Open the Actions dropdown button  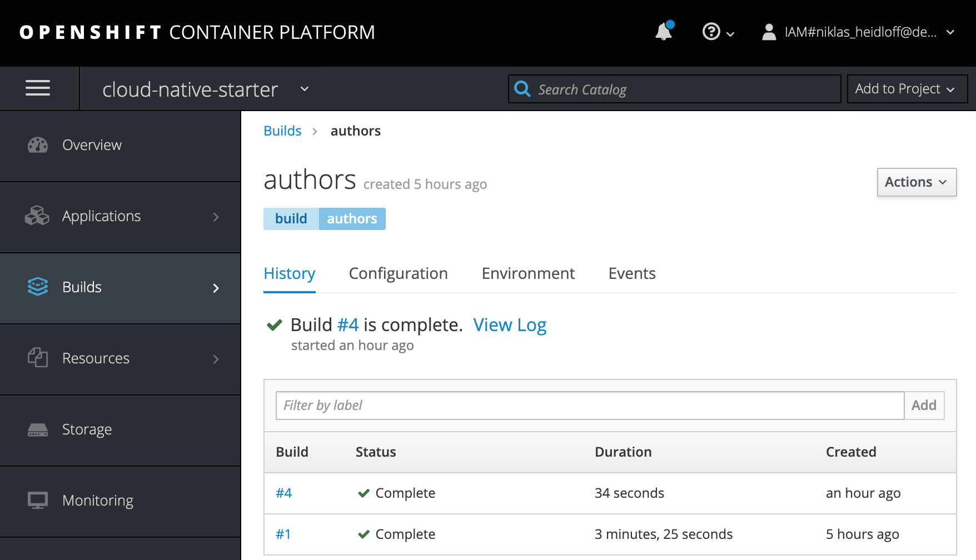917,182
